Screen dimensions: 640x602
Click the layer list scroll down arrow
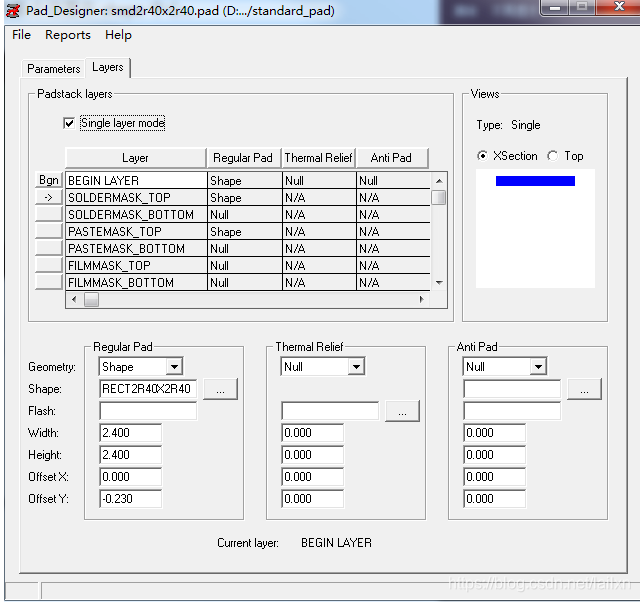click(x=439, y=283)
